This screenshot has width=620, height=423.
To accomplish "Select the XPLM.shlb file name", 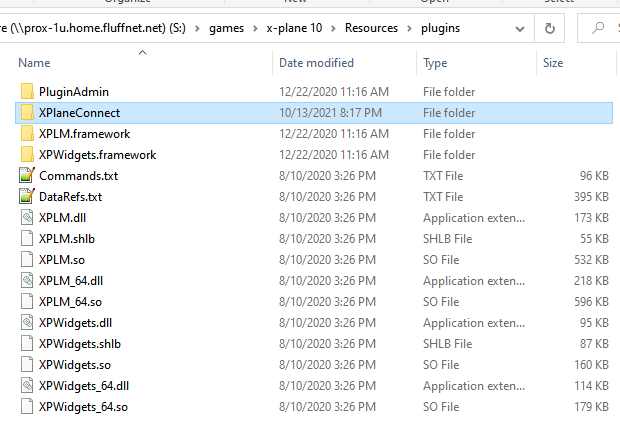I will click(67, 238).
